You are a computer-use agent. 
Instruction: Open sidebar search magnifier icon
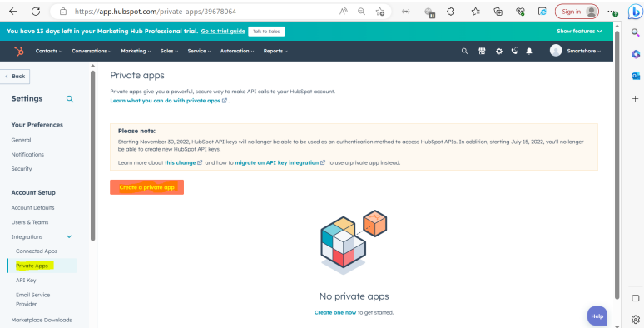[x=635, y=32]
